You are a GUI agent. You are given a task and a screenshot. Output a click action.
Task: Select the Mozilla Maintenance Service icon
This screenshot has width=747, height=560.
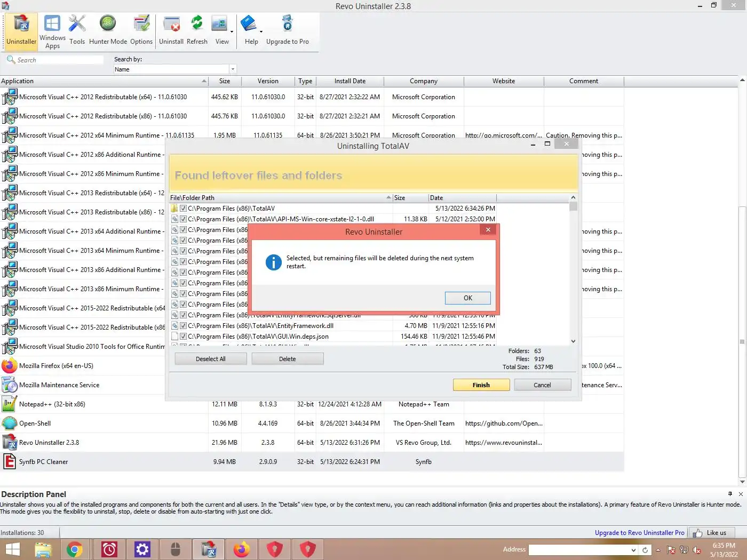click(10, 385)
